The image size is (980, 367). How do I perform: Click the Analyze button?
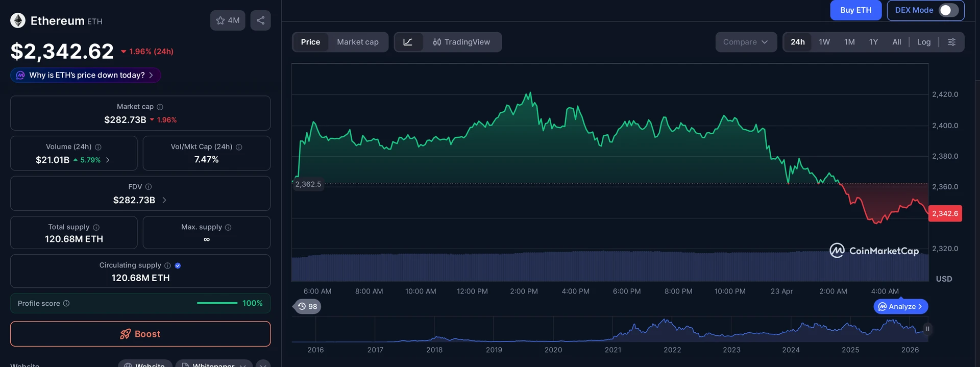coord(901,306)
